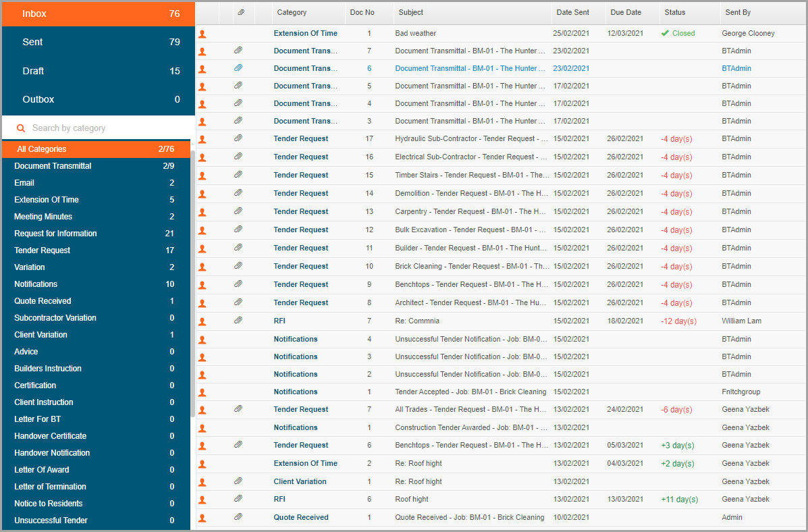The height and width of the screenshot is (532, 808).
Task: Click paperclip in All Trades tender request row
Action: coord(238,409)
